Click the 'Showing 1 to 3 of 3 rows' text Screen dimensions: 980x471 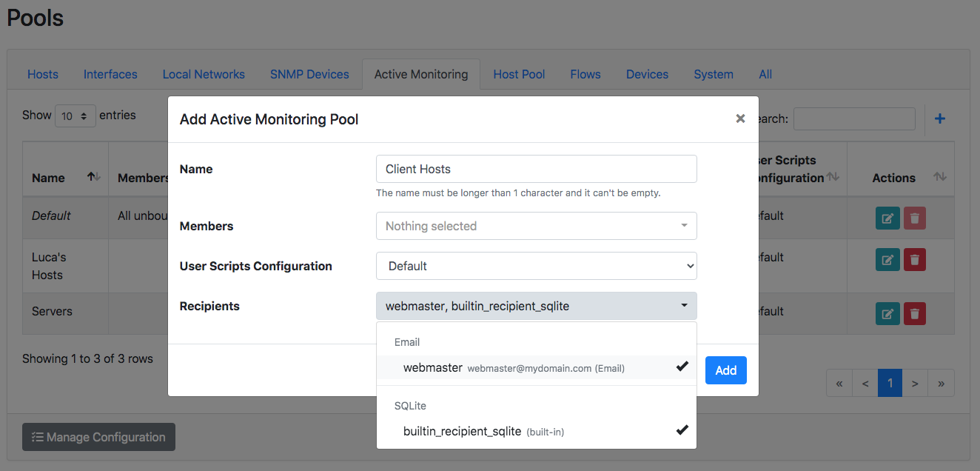coord(87,358)
